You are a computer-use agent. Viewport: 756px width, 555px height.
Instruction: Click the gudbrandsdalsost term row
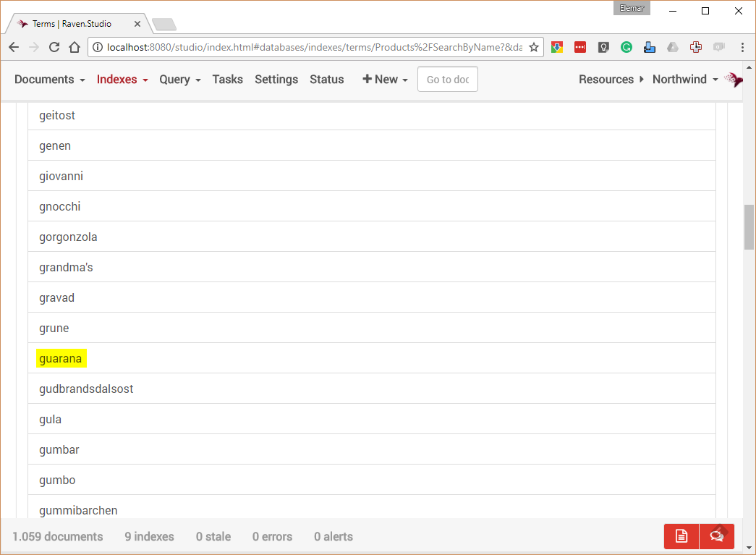click(x=372, y=389)
